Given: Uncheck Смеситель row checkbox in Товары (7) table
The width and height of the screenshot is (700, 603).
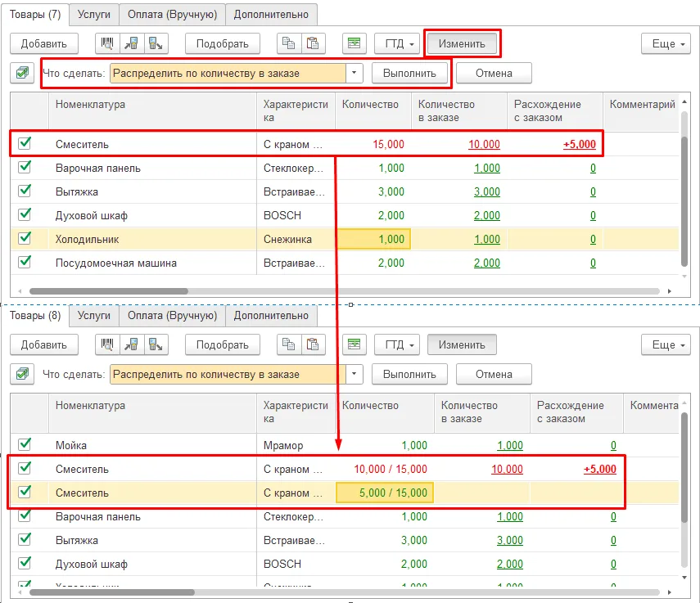Looking at the screenshot, I should [x=25, y=144].
